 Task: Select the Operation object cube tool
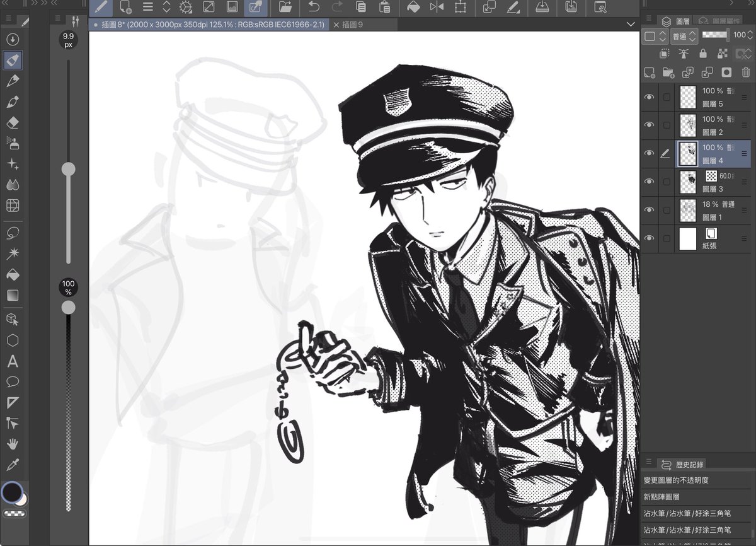click(x=12, y=320)
